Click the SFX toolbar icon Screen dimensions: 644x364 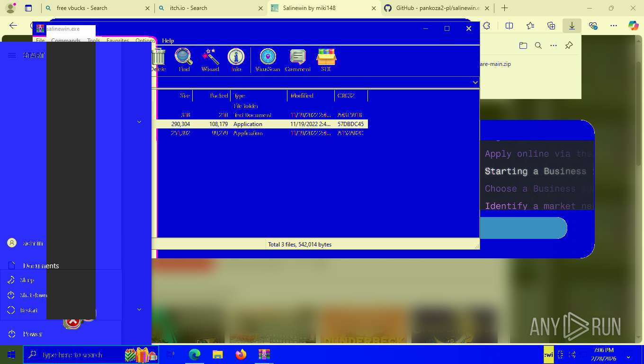click(326, 60)
